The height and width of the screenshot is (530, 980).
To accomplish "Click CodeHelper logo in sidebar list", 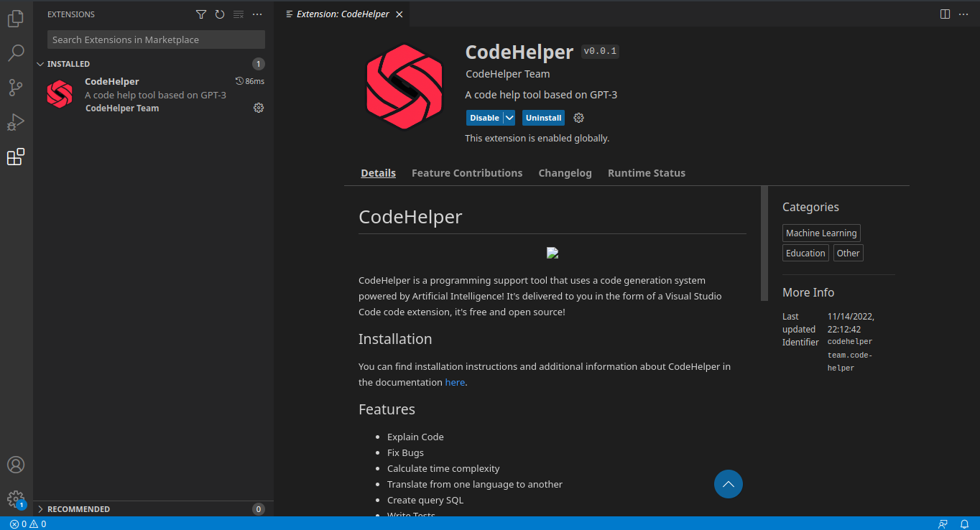I will click(60, 94).
